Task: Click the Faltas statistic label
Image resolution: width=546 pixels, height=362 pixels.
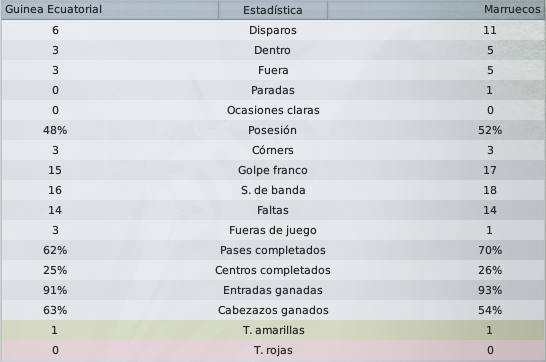Action: [273, 210]
